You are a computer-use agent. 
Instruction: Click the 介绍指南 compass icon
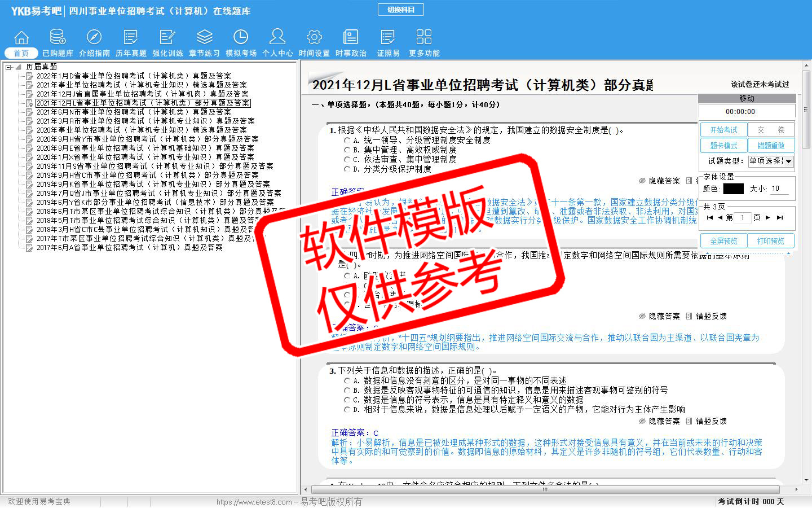pos(94,38)
